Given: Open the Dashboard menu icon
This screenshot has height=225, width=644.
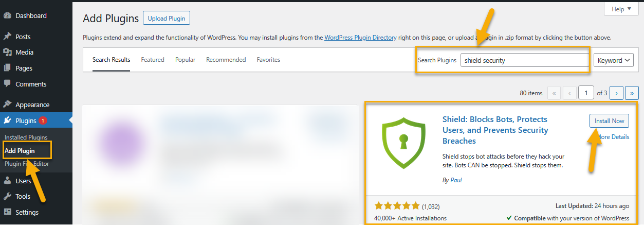Looking at the screenshot, I should pos(8,16).
